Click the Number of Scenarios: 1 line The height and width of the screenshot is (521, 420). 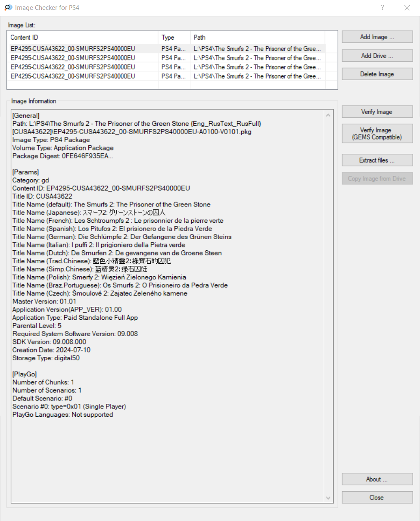pos(47,390)
